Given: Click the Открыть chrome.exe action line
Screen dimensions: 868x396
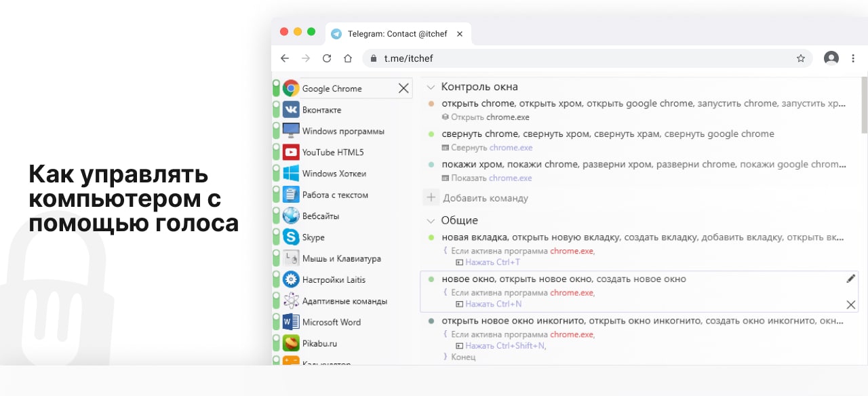Looking at the screenshot, I should click(x=486, y=117).
